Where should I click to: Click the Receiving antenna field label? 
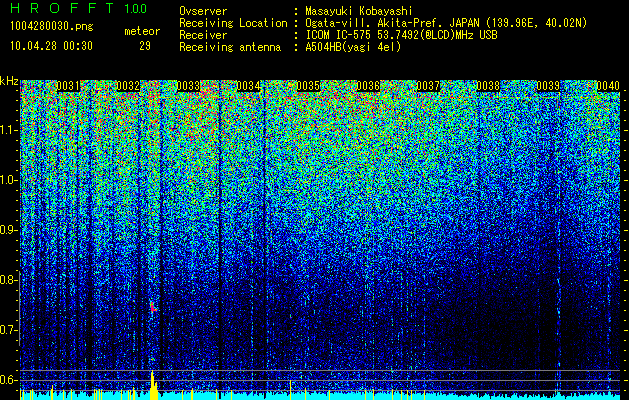(230, 47)
